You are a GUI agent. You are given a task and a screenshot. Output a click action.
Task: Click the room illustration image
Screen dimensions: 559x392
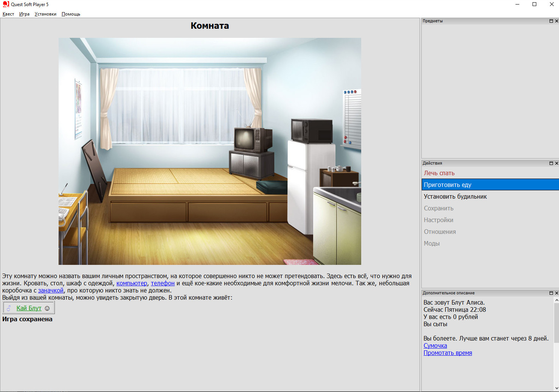click(210, 151)
